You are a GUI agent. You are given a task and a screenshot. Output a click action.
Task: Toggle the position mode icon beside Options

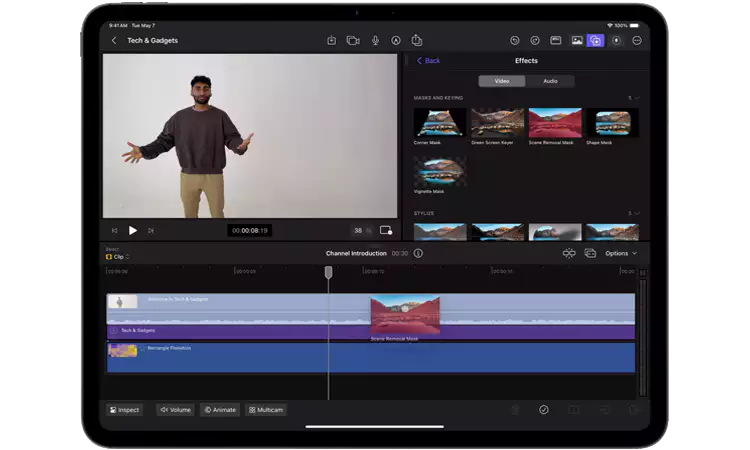point(590,253)
